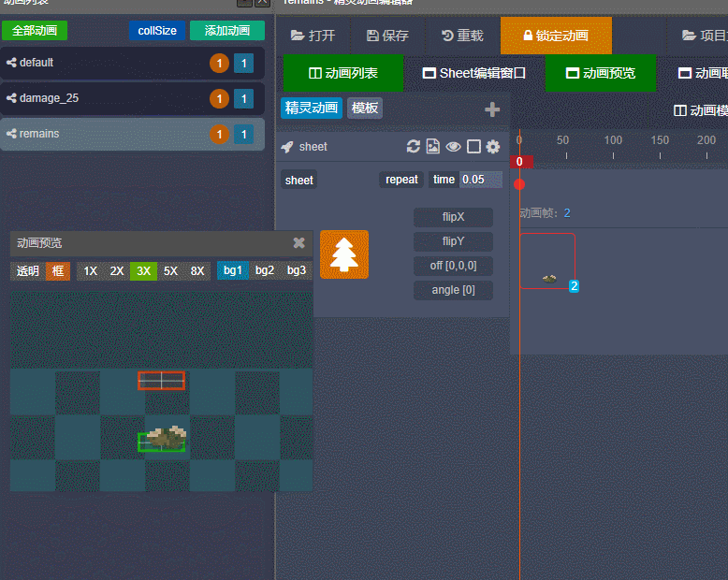This screenshot has height=580, width=728.
Task: Toggle the sheet layer's eye icon
Action: tap(453, 147)
